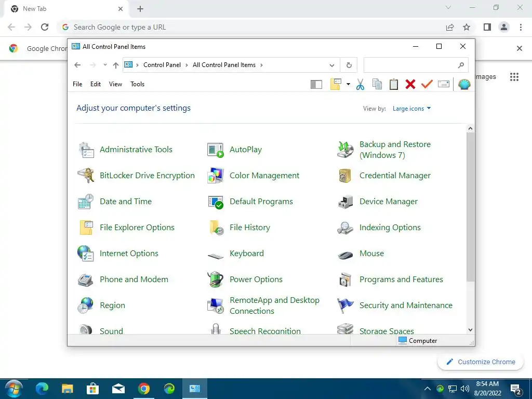Open Microsoft Edge from the taskbar
This screenshot has height=399, width=532.
coord(42,389)
